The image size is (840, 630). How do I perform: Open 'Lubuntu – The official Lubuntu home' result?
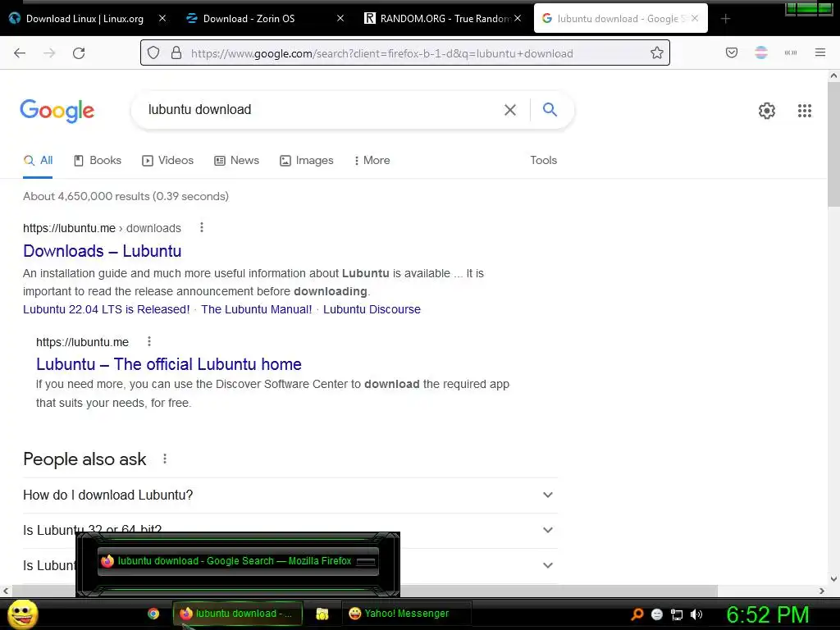tap(169, 364)
